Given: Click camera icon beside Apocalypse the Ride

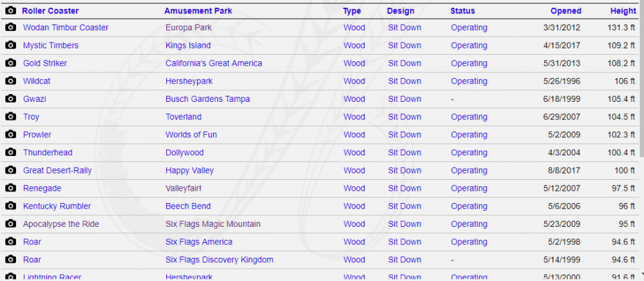Looking at the screenshot, I should point(11,224).
